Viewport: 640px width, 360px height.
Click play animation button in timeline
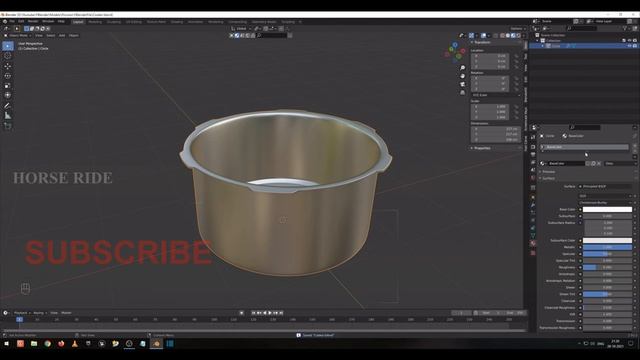(x=270, y=313)
